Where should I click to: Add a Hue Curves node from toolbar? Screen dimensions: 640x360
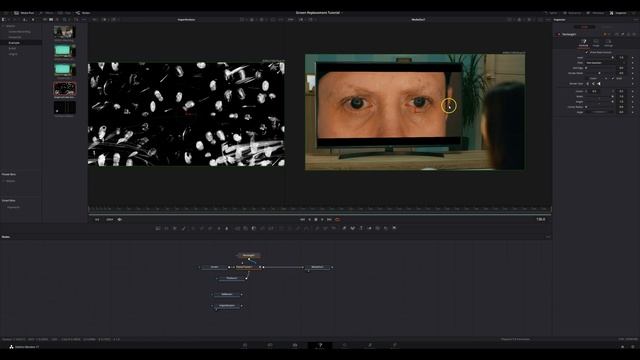[x=210, y=228]
